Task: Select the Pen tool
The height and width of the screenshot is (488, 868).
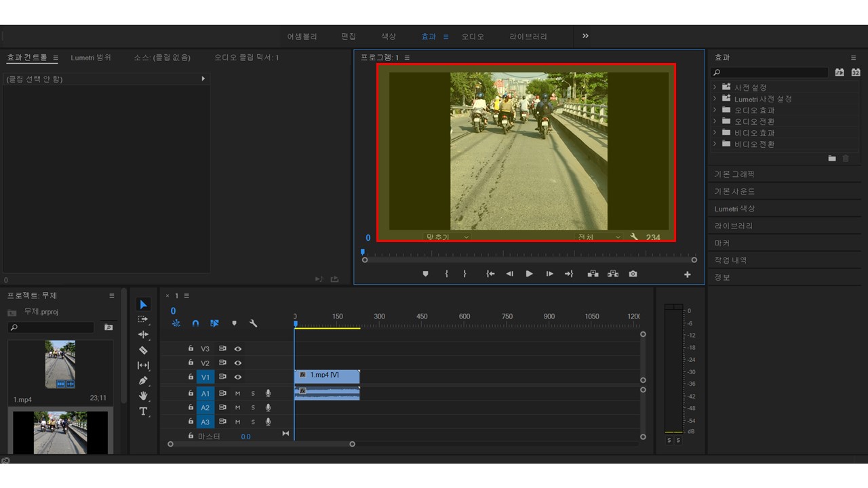Action: (143, 381)
